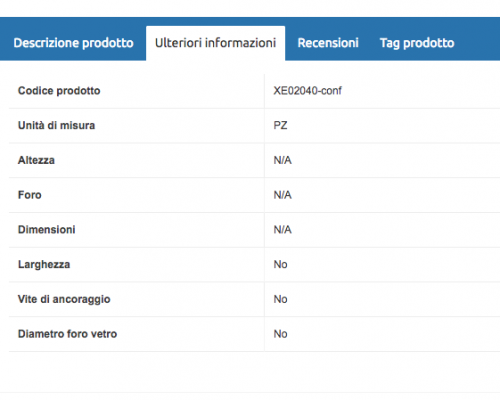The width and height of the screenshot is (500, 400).
Task: Select the No value for Diametro foro vetro
Action: pos(280,334)
